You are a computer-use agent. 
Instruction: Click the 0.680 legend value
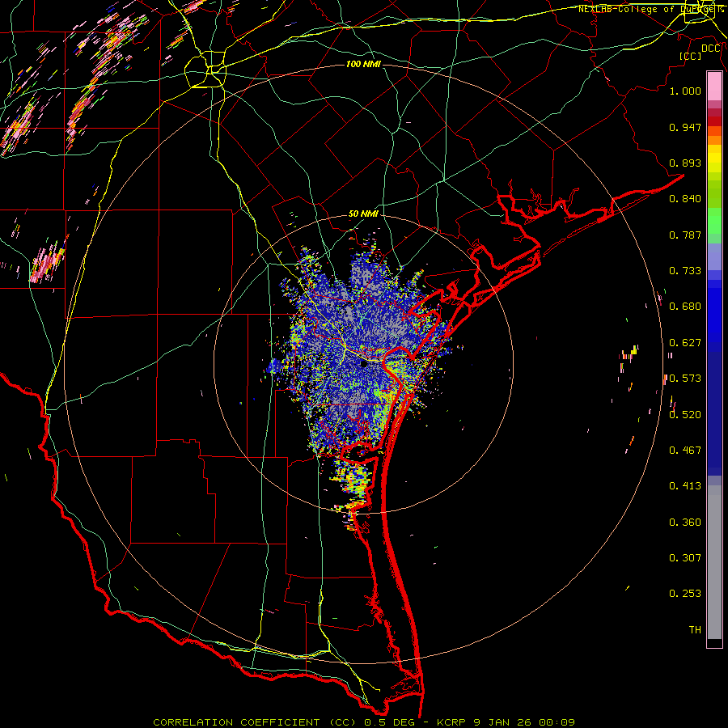[685, 307]
